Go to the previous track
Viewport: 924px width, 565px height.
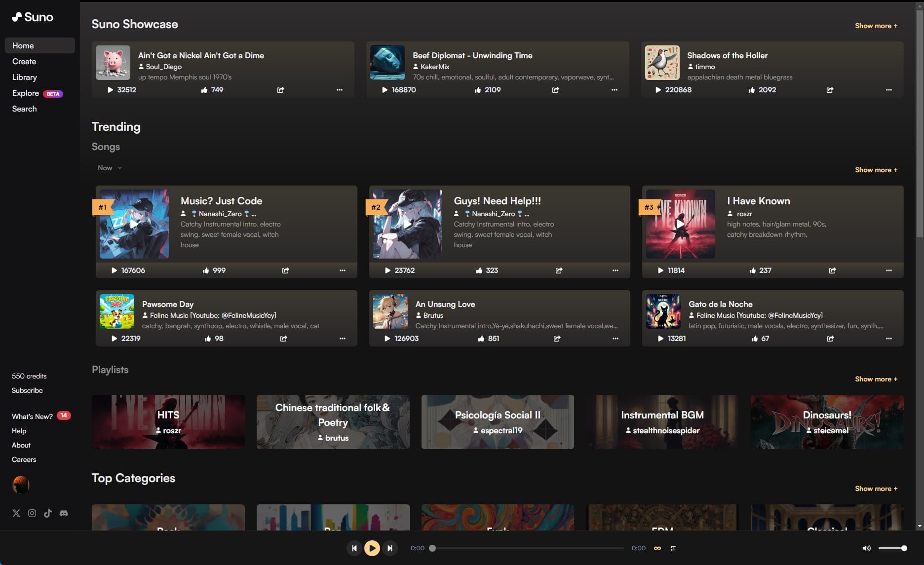tap(354, 548)
